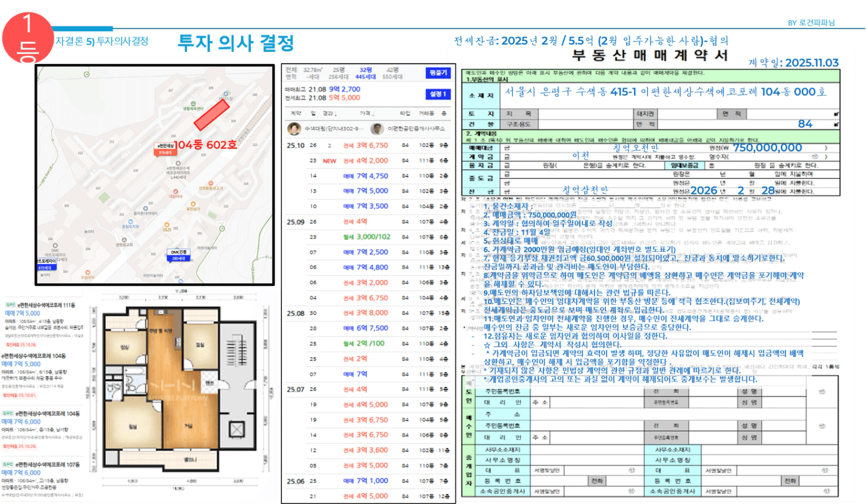Screen dimensions: 866x504
Task: Select the 생활체육센터 map marker
Action: click(x=193, y=105)
